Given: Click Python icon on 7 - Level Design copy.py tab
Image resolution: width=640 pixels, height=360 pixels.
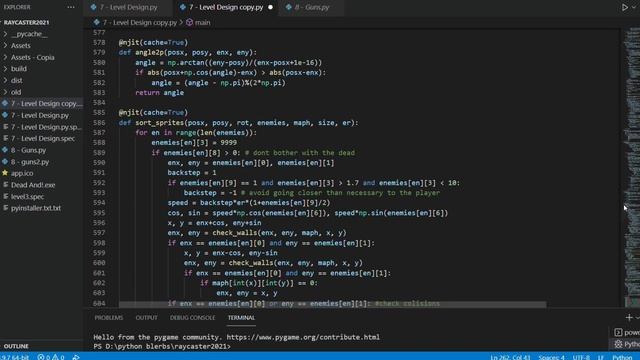Looking at the screenshot, I should pos(182,7).
